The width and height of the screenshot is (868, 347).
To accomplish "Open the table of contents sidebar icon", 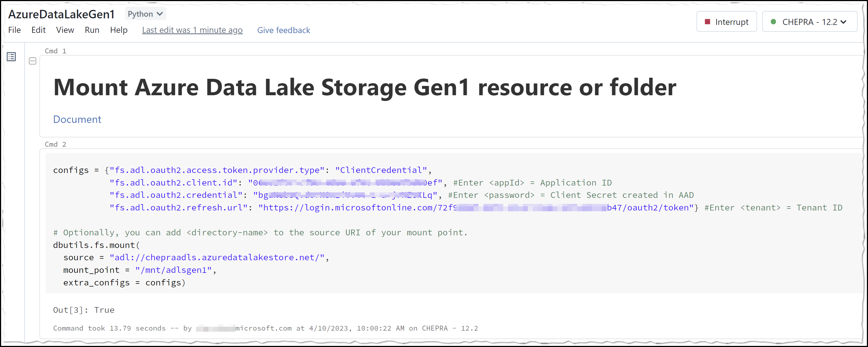I will click(x=11, y=57).
